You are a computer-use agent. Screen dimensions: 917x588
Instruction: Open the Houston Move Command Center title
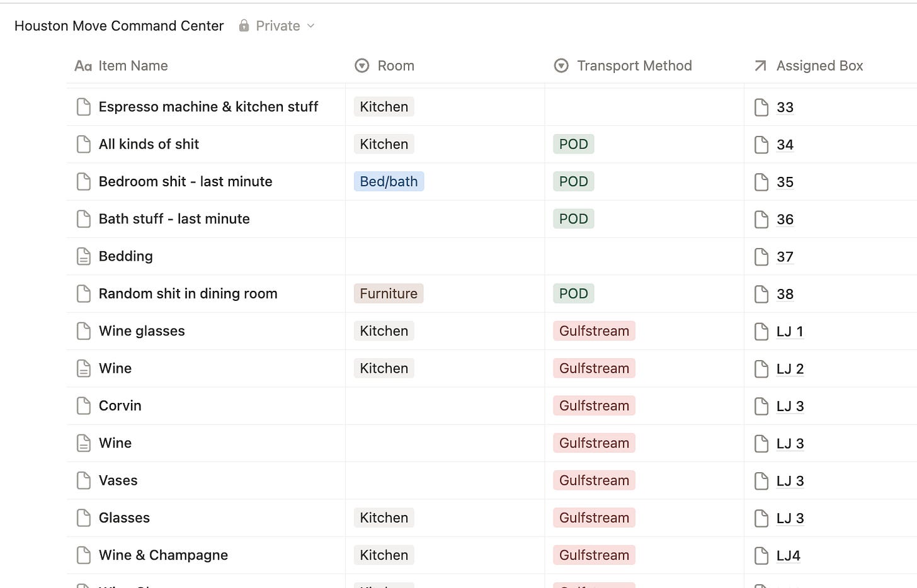coord(119,26)
